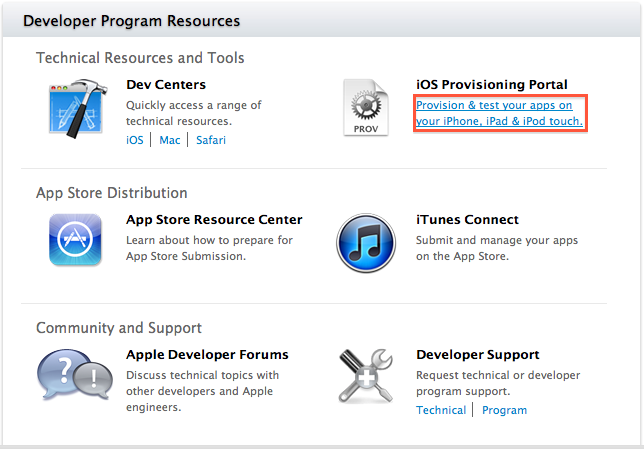Click the Developer Support tools icon
Screen dimensions: 644x449
366,377
